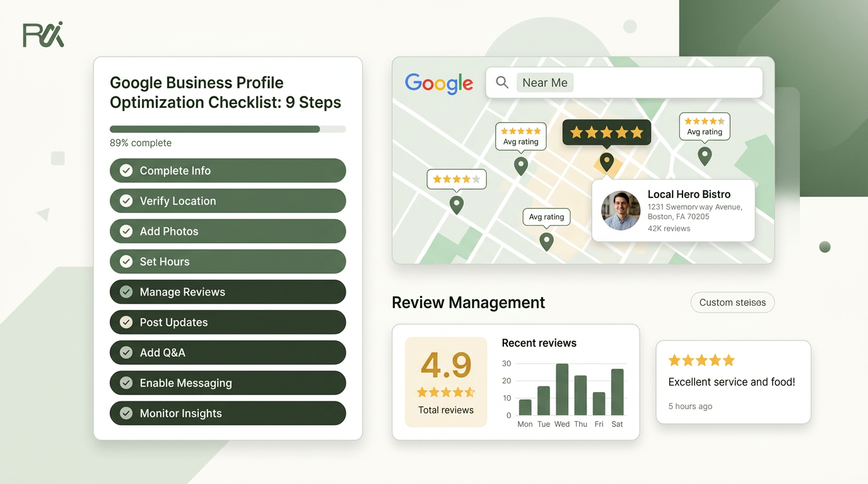Screen dimensions: 868x484
Task: Click the 5 hours ago timestamp
Action: click(x=690, y=406)
